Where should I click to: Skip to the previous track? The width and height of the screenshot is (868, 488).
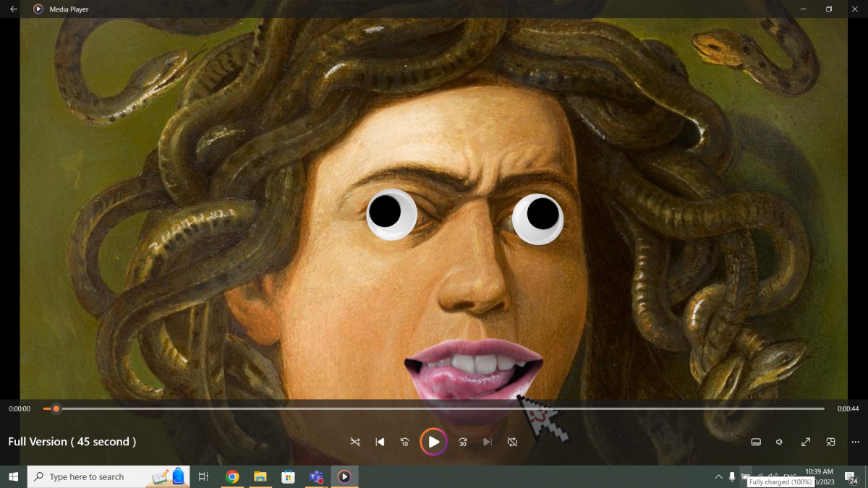380,442
